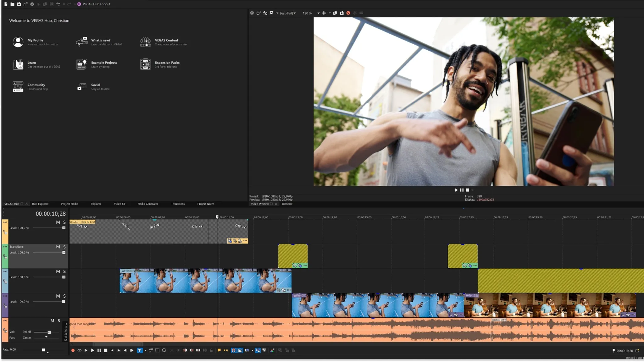The height and width of the screenshot is (362, 644).
Task: Select the Selection Edit tool (dashed box)
Action: (158, 350)
